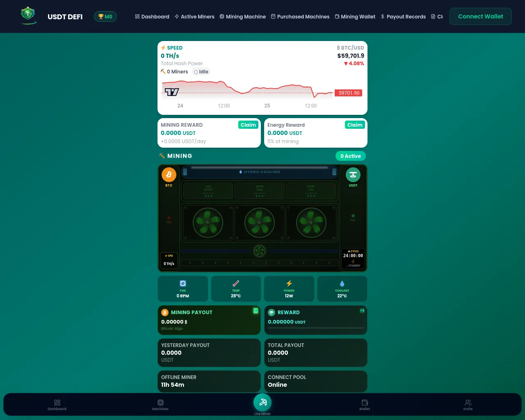Click the lightning bolt icon beside SPEED

click(163, 48)
